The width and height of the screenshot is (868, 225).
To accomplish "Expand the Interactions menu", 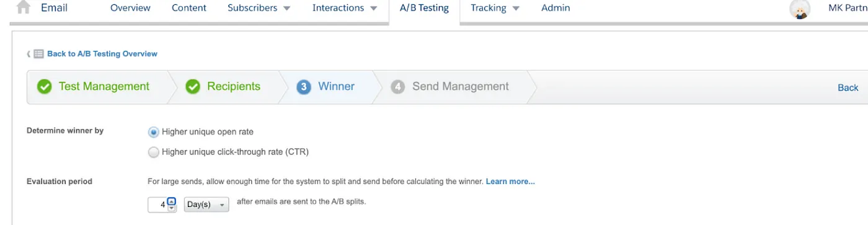I will (345, 8).
